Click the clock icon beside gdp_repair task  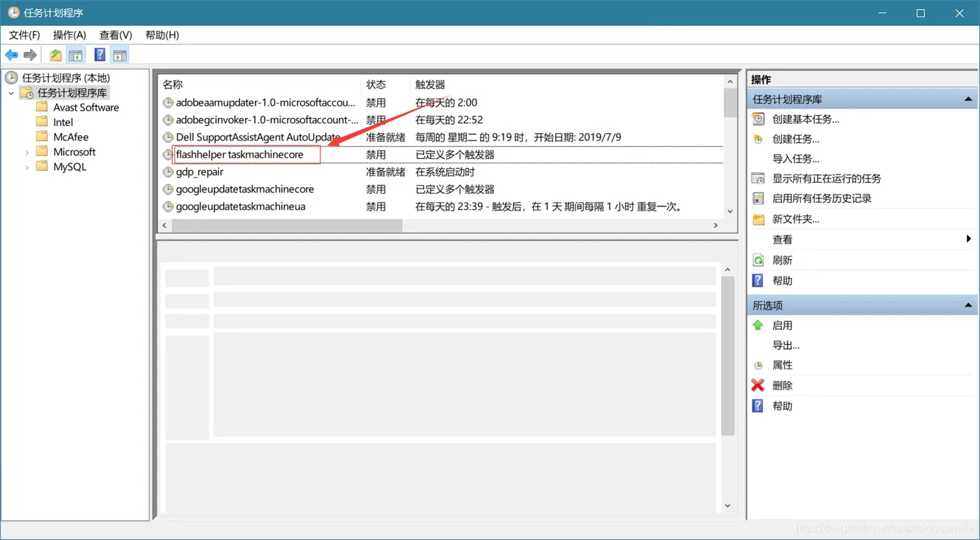(168, 172)
